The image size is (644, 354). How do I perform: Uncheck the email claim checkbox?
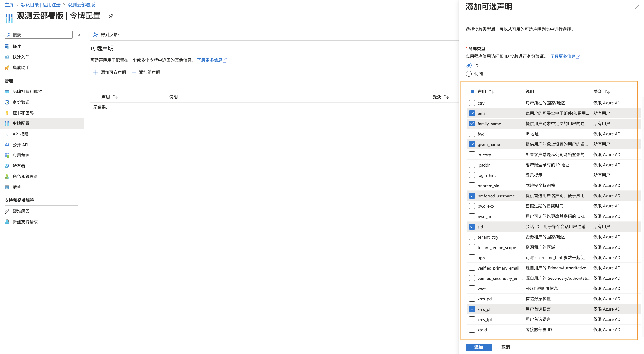tap(472, 113)
